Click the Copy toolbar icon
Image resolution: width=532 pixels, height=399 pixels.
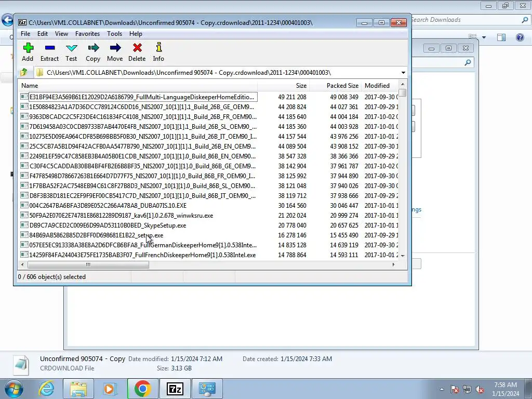[93, 48]
